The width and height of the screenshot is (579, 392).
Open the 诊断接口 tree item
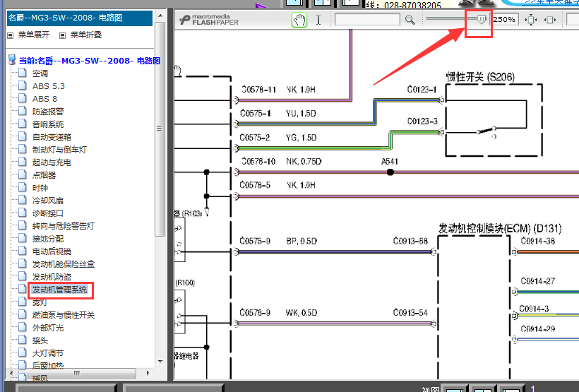(x=47, y=213)
